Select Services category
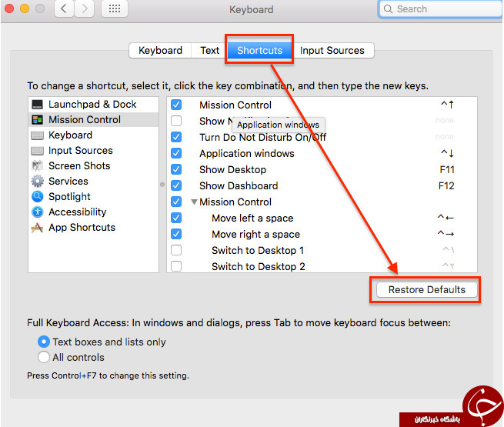This screenshot has height=427, width=504. click(x=93, y=182)
